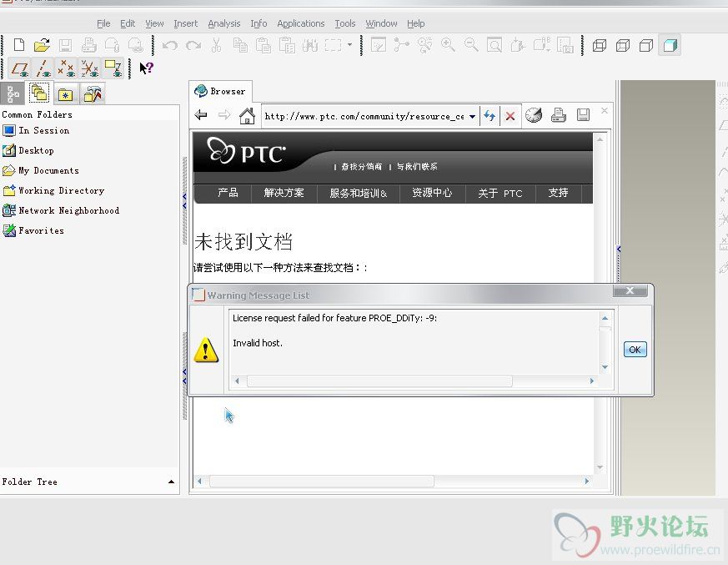728x565 pixels.
Task: Click the Zoom In magnifier icon
Action: click(x=448, y=45)
